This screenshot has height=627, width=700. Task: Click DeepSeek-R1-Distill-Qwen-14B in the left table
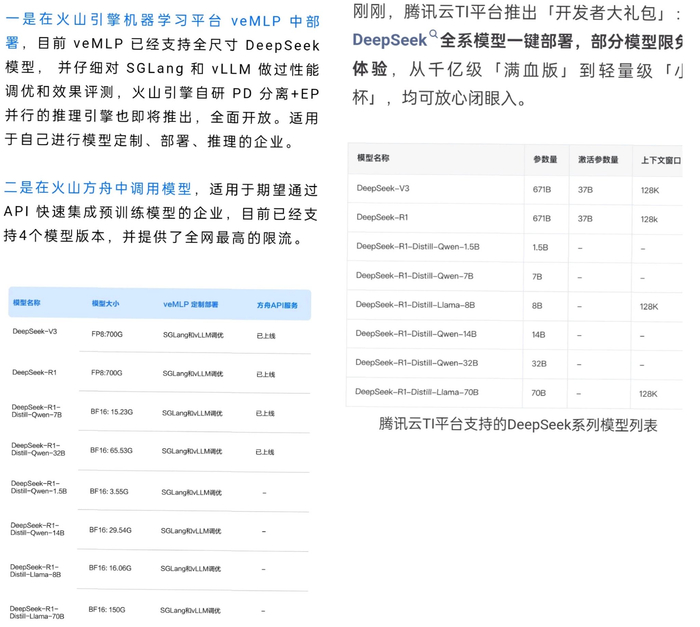pos(38,529)
